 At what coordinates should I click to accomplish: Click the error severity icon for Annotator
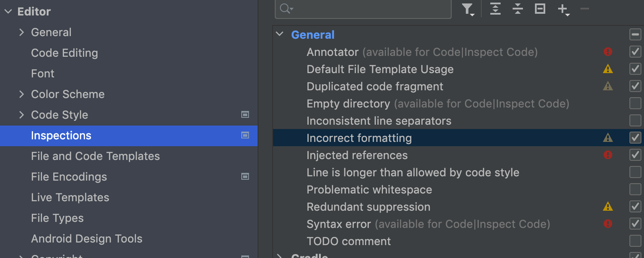pyautogui.click(x=608, y=52)
